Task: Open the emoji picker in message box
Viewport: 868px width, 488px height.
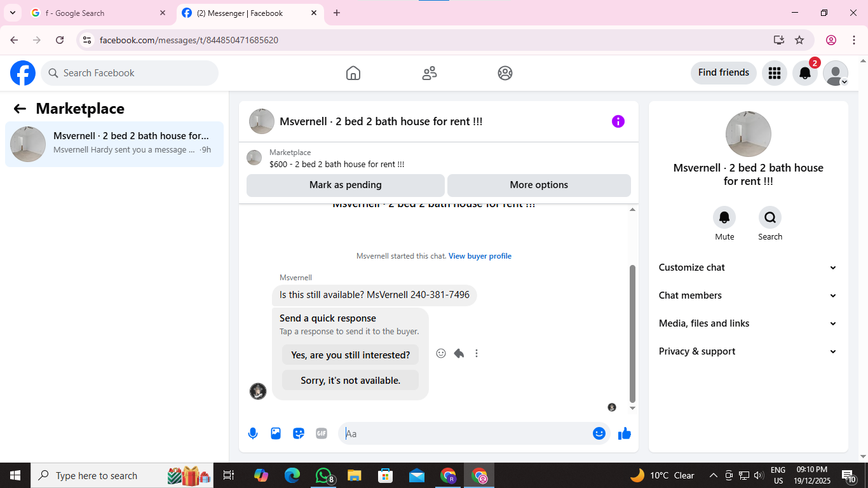Action: 599,433
